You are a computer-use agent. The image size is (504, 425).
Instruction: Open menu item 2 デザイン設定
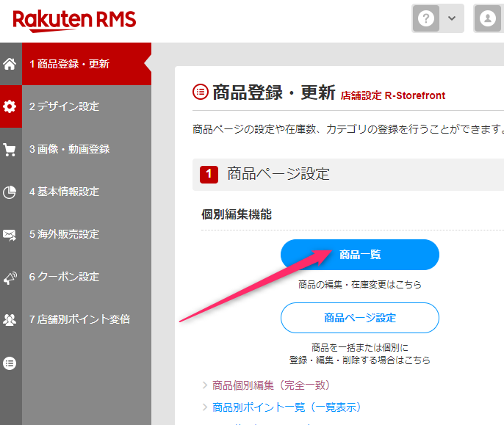pyautogui.click(x=87, y=106)
